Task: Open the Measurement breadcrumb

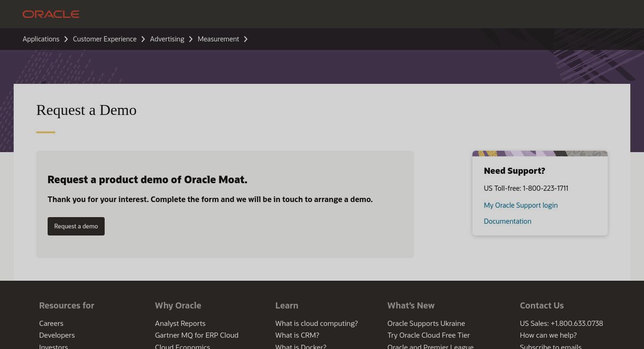Action: click(218, 39)
